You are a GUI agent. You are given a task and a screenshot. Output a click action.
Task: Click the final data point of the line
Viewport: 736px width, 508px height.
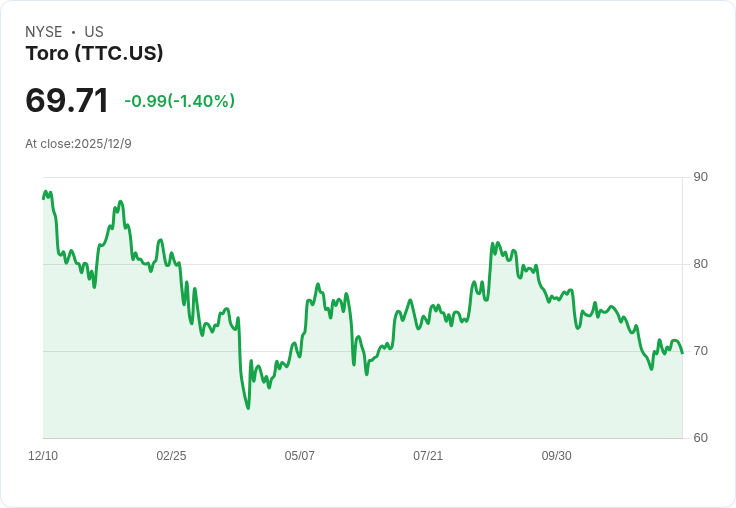point(682,353)
